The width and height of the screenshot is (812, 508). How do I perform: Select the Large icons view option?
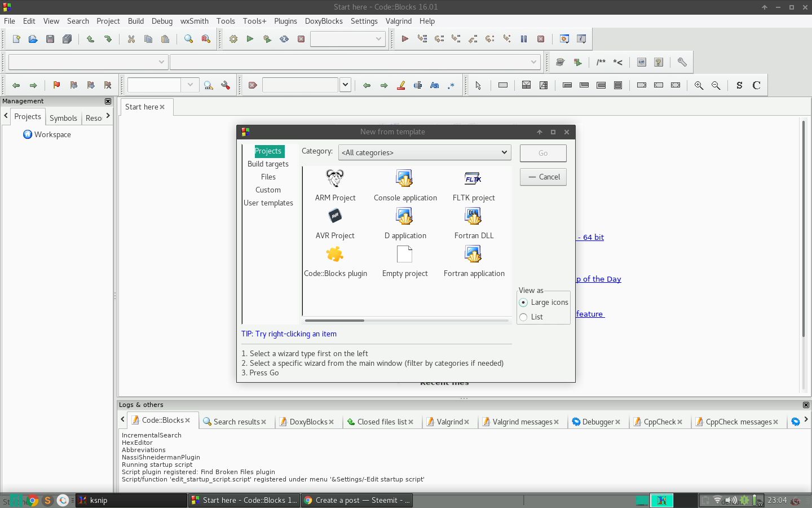pyautogui.click(x=523, y=303)
